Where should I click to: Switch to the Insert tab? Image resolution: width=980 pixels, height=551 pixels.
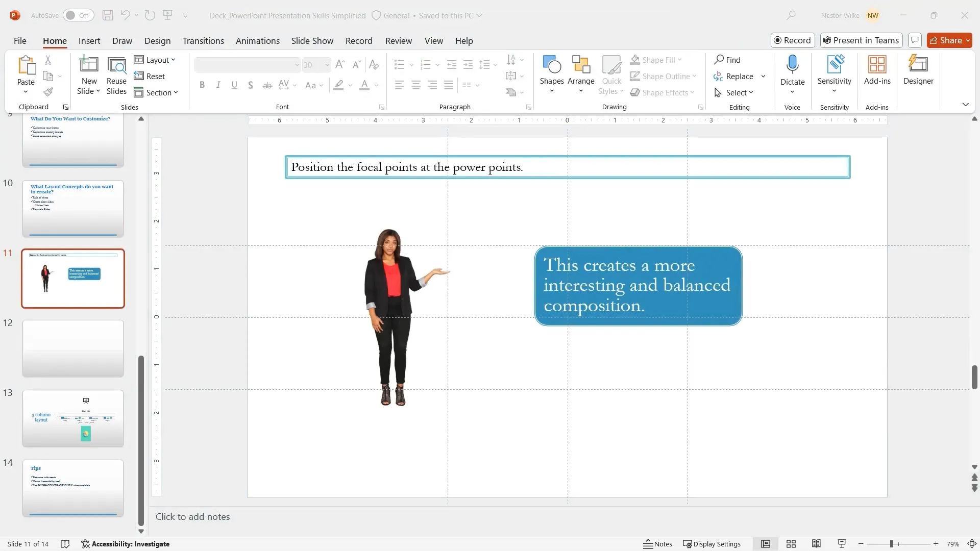point(89,41)
